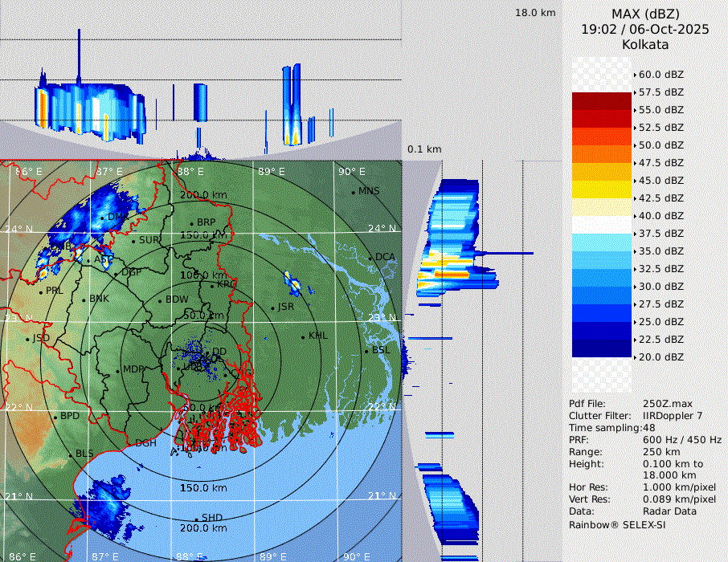The height and width of the screenshot is (562, 728).
Task: Click the BPD station marker
Action: 55,417
